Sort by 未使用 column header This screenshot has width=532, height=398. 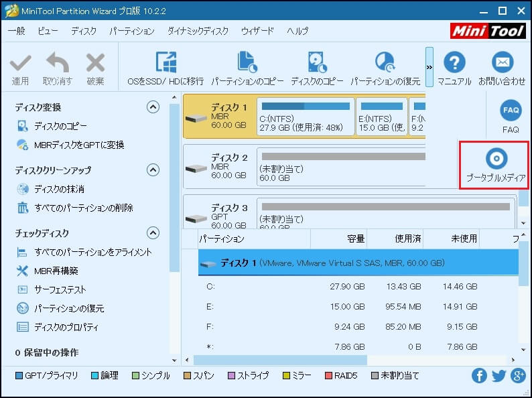pyautogui.click(x=451, y=239)
